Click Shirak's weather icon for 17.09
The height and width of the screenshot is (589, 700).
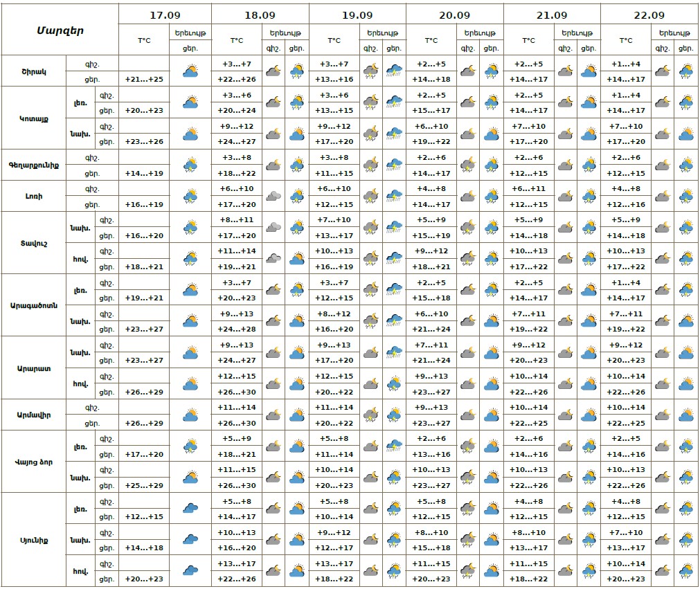(x=190, y=71)
